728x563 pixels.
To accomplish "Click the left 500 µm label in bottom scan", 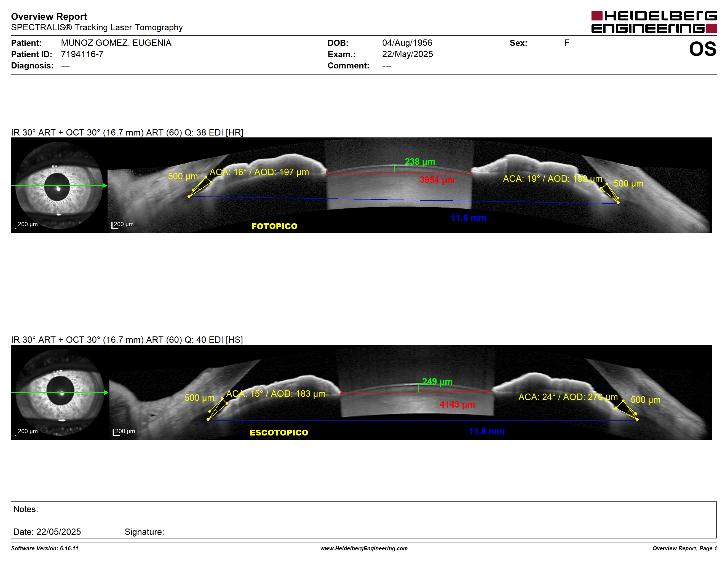I will point(199,398).
